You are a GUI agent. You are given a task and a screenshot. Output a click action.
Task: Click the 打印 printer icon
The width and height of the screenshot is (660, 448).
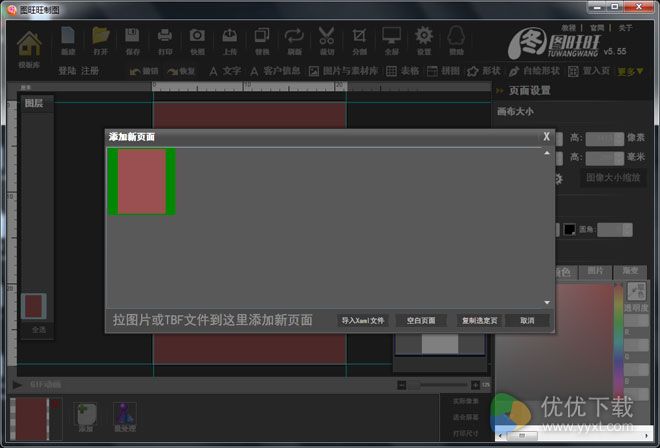click(x=165, y=39)
